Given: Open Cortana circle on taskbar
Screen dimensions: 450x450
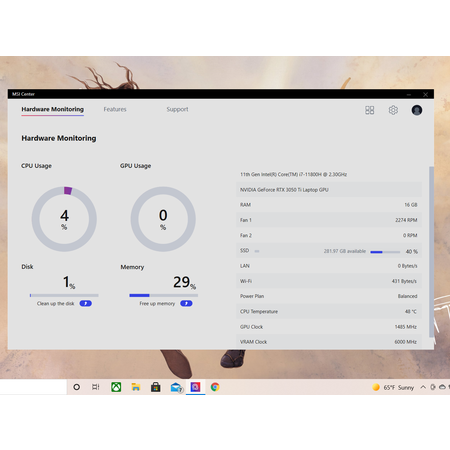Looking at the screenshot, I should [x=76, y=387].
